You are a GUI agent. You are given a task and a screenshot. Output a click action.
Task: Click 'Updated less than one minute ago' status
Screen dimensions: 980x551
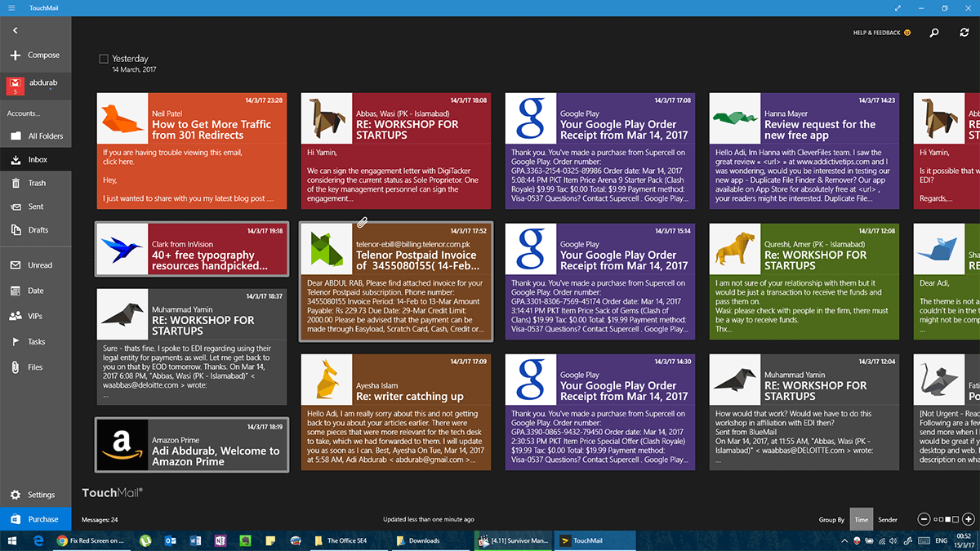[x=429, y=519]
